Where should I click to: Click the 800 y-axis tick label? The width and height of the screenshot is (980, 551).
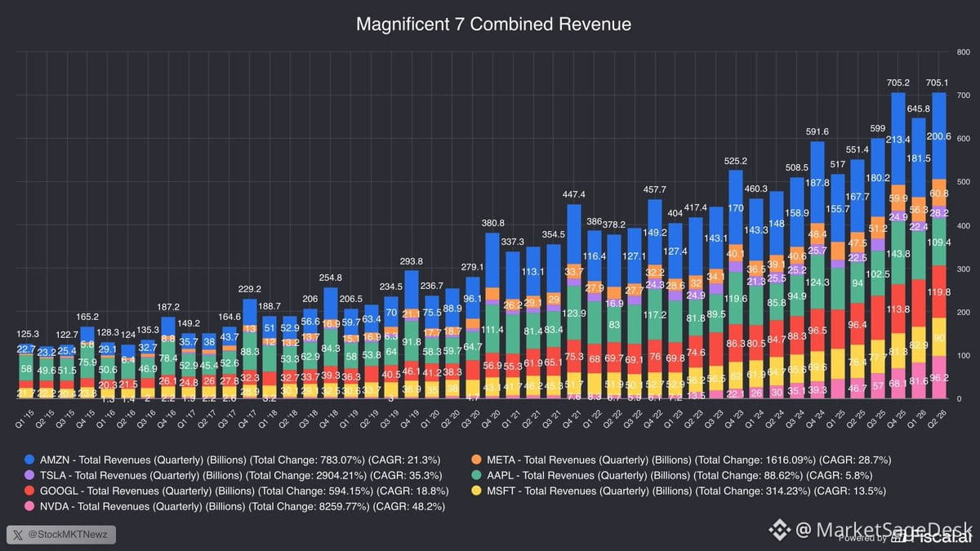click(x=962, y=51)
